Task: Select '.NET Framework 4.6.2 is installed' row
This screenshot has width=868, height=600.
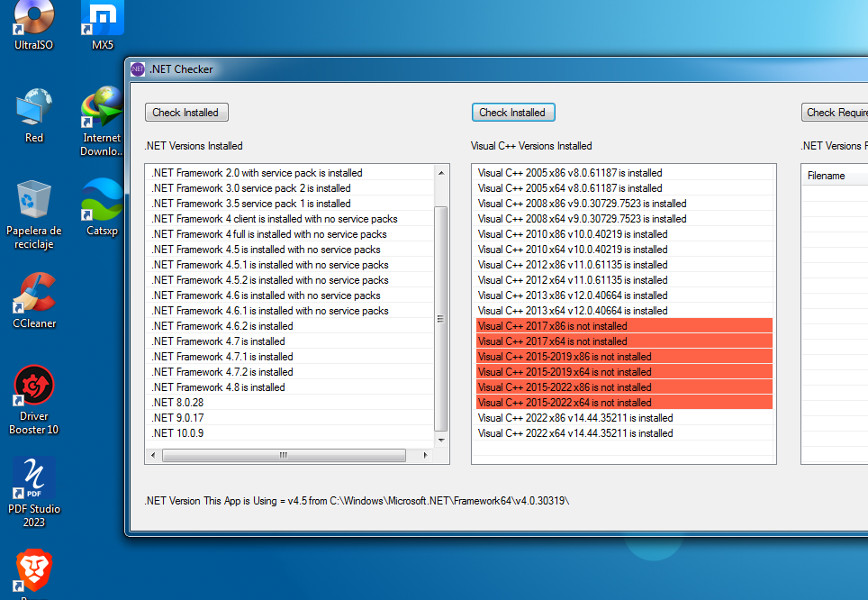Action: [290, 326]
